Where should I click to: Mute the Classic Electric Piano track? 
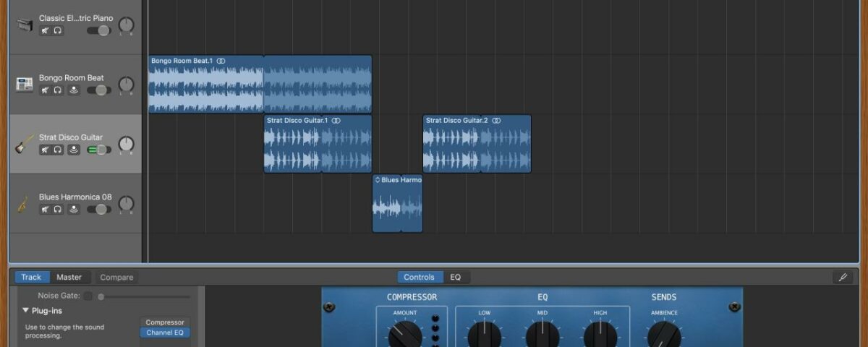point(45,30)
